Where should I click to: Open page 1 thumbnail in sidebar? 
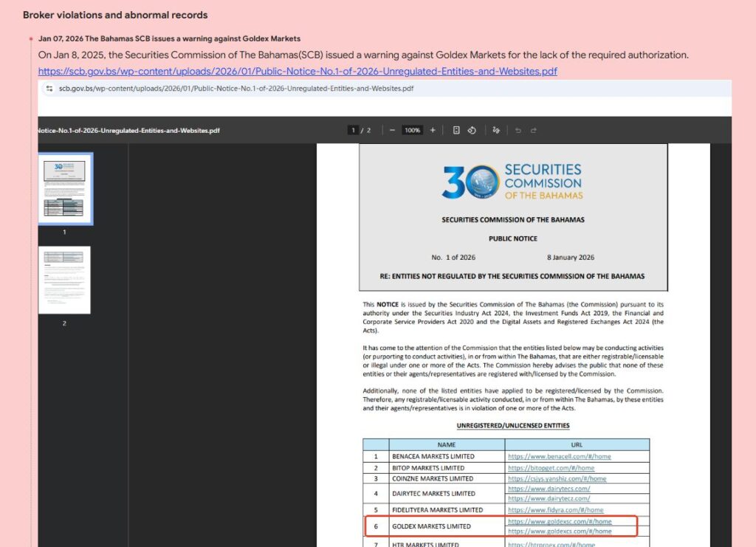point(65,188)
